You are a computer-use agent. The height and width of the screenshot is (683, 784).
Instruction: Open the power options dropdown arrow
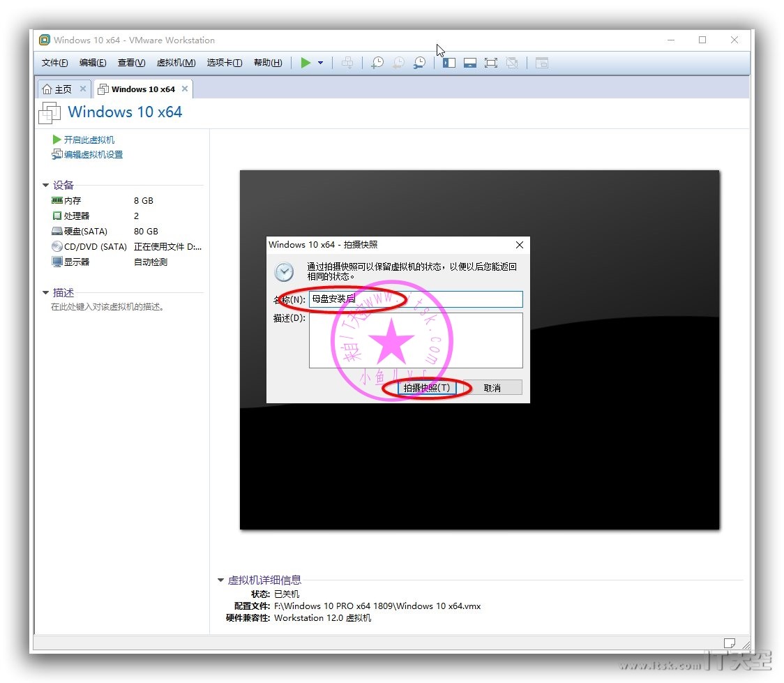click(320, 63)
